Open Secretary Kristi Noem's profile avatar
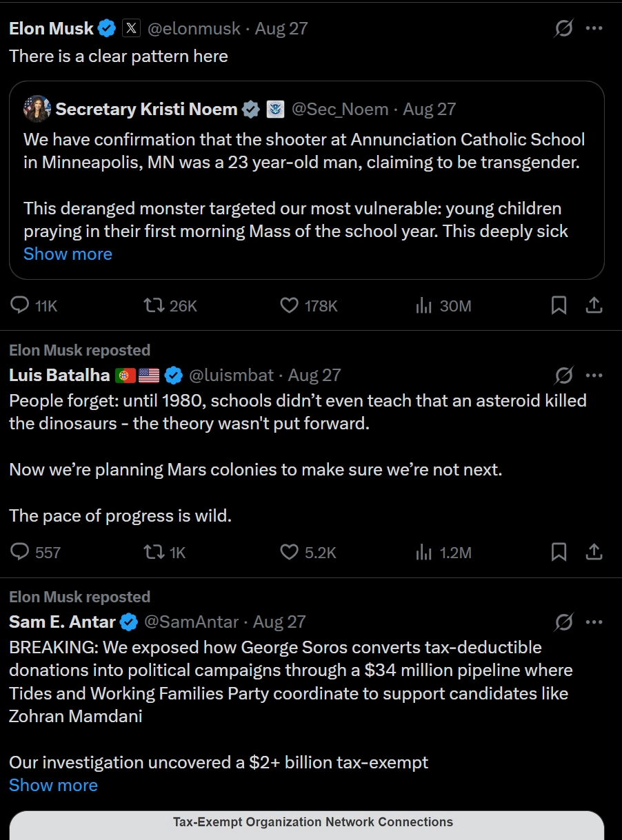 tap(37, 109)
